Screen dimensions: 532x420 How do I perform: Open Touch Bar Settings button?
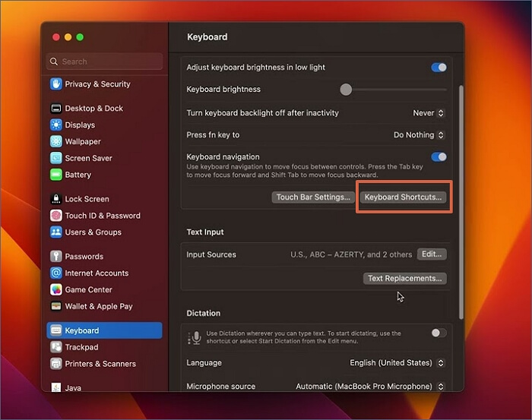(313, 197)
